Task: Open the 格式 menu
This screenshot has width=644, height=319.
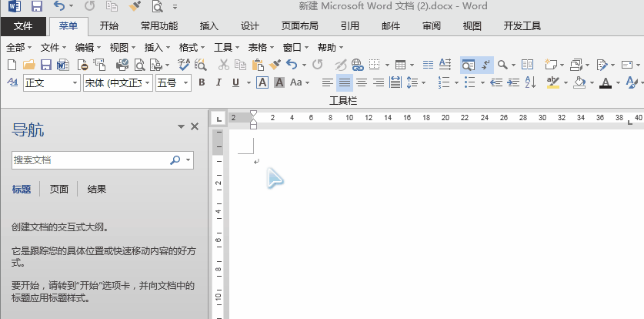Action: [x=187, y=47]
